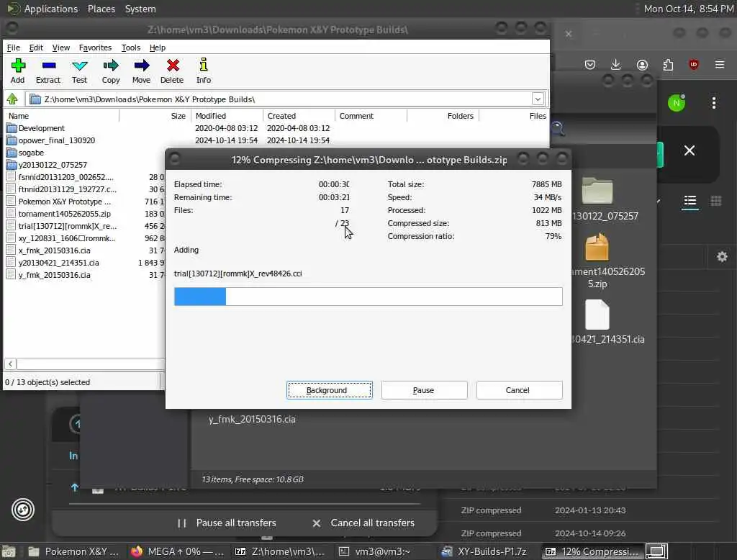Click the Firefox Pocket icon
Screen dimensions: 737x560
click(x=590, y=64)
